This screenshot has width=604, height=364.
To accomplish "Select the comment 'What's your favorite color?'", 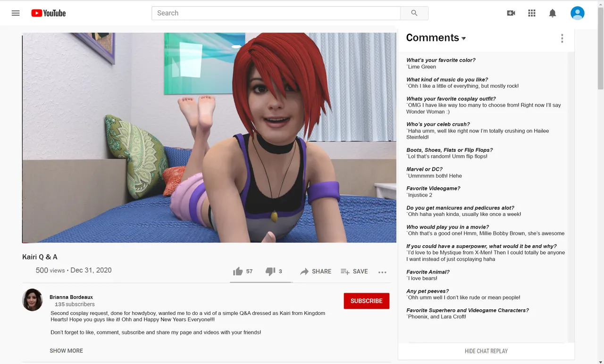I will pyautogui.click(x=441, y=60).
